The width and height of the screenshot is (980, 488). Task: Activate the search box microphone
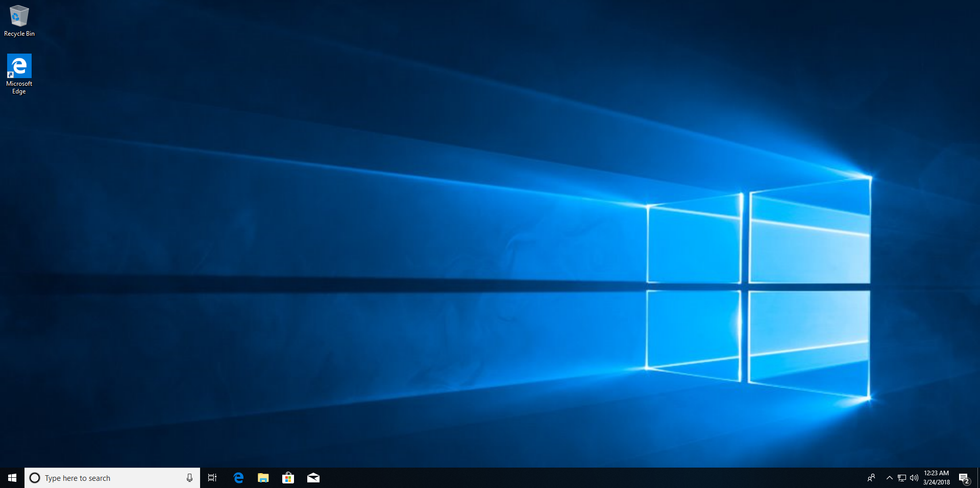(x=189, y=478)
